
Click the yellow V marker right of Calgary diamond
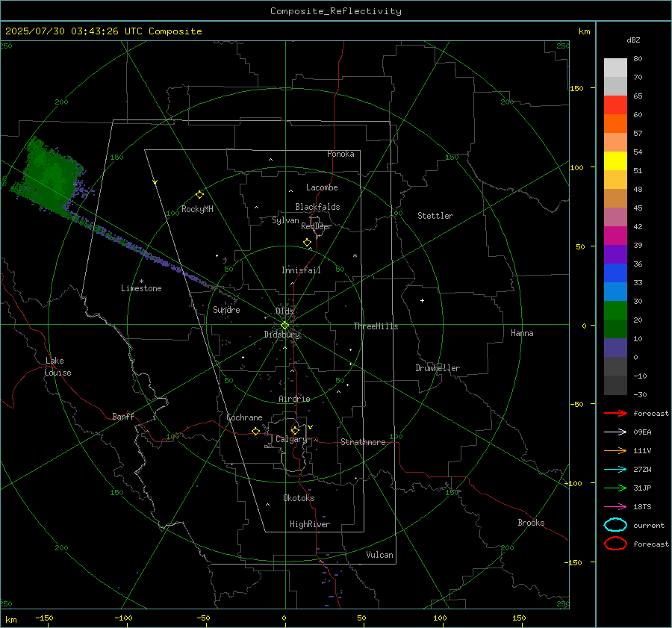(311, 427)
